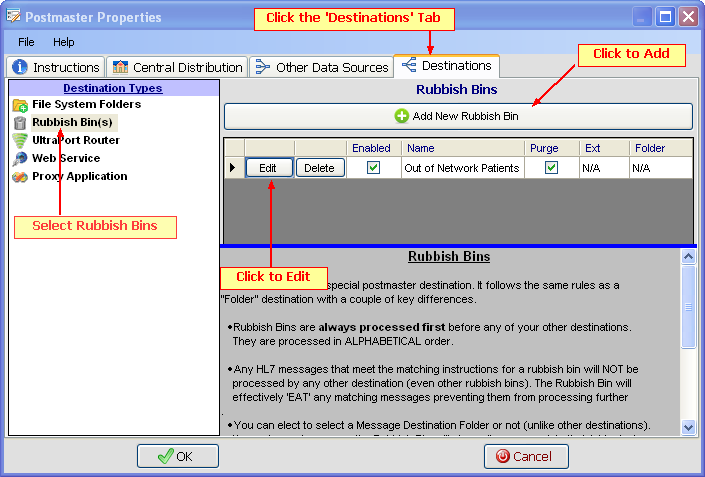Switch to the Instructions tab

coord(56,67)
